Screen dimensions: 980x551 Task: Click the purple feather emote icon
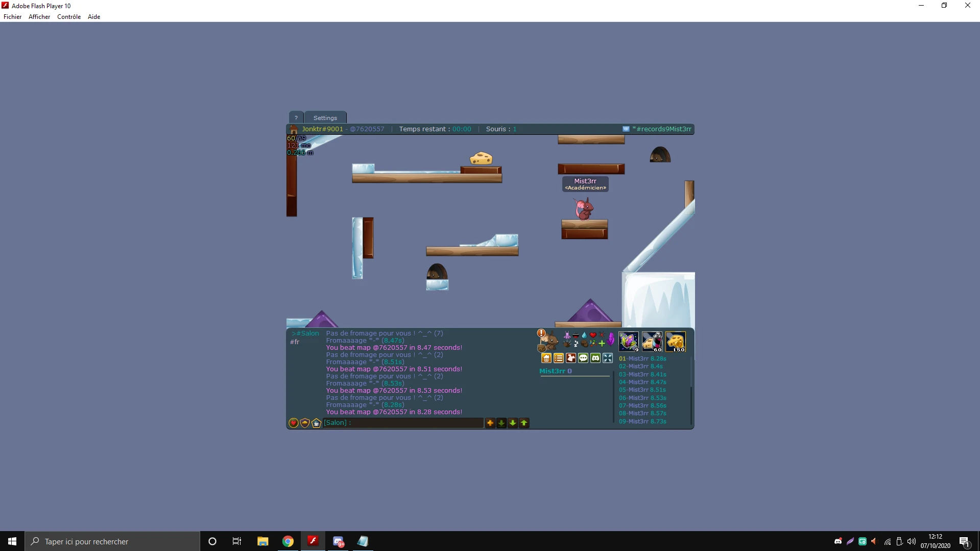point(611,340)
